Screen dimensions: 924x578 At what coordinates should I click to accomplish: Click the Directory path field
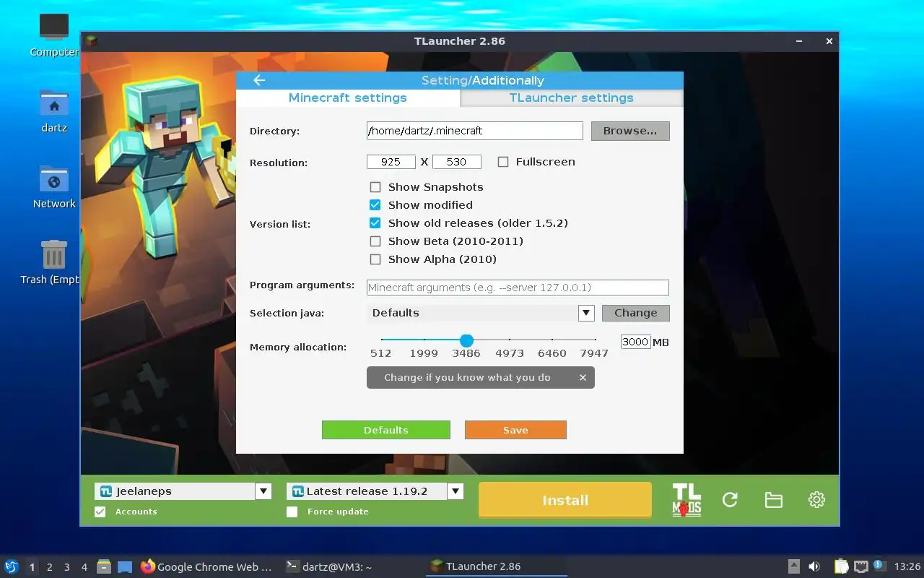point(475,131)
